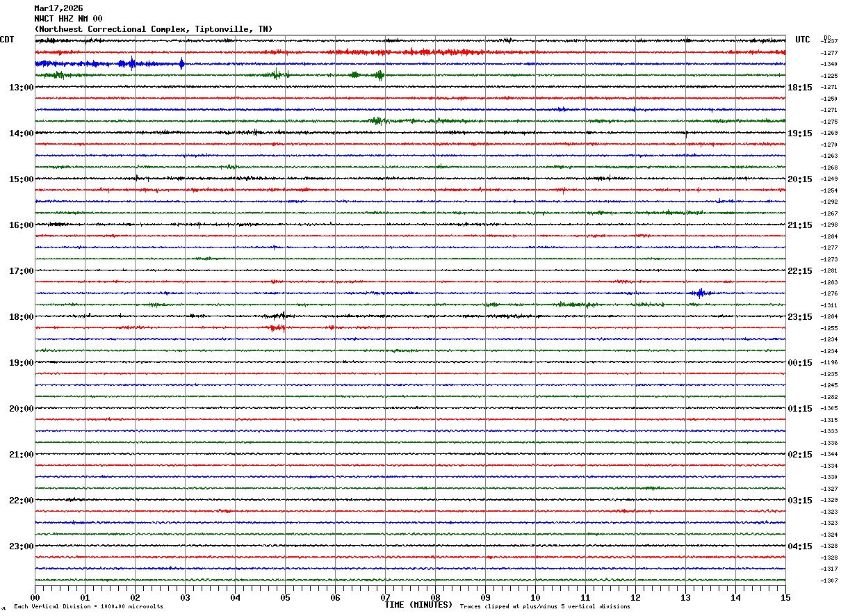Click the Northwest Correctional Complex, Tiptonville location title
This screenshot has width=841, height=616.
tap(154, 29)
